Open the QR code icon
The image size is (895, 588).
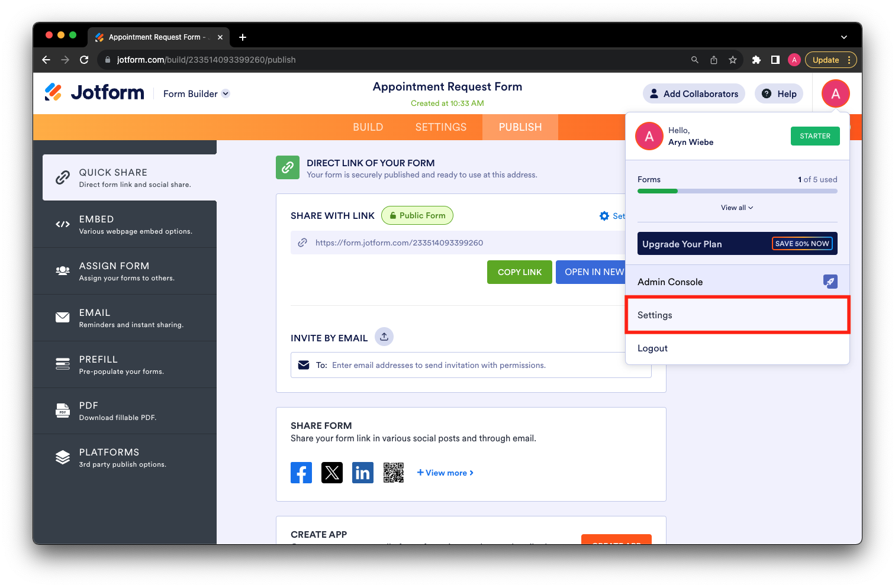coord(393,473)
